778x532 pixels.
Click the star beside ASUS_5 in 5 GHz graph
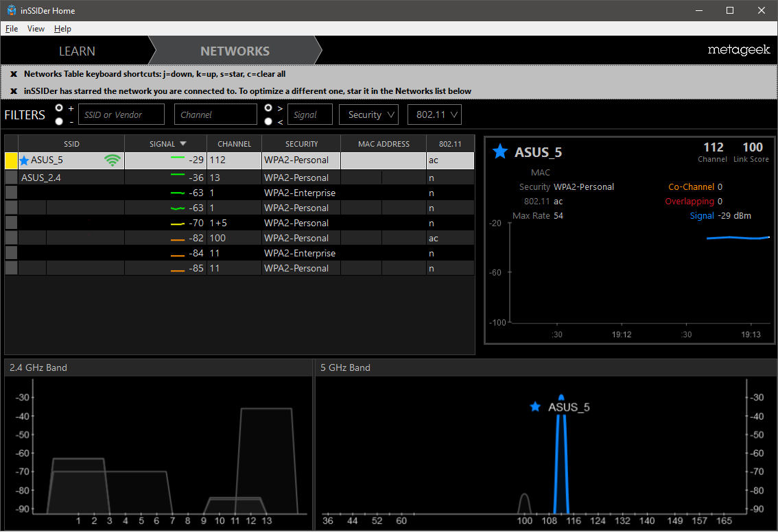[x=535, y=407]
